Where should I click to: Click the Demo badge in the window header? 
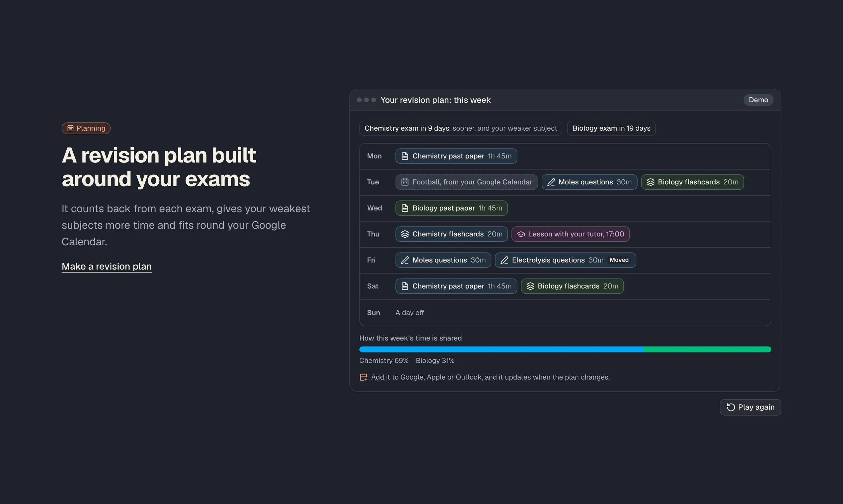click(758, 100)
